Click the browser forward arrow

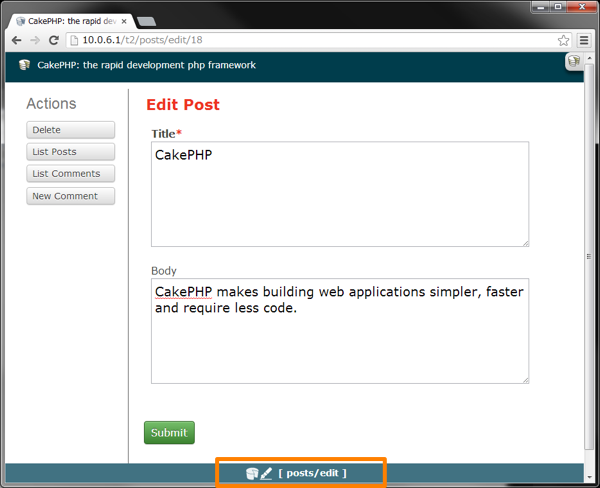(35, 40)
